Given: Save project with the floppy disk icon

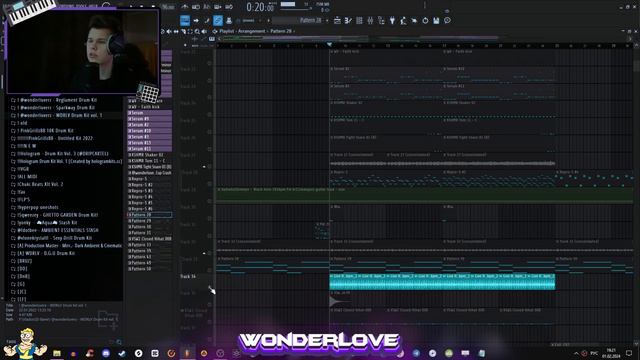Looking at the screenshot, I should point(436,20).
